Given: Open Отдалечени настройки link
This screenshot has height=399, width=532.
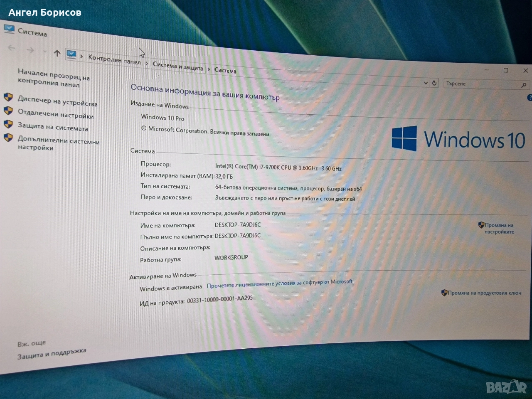Looking at the screenshot, I should click(55, 114).
